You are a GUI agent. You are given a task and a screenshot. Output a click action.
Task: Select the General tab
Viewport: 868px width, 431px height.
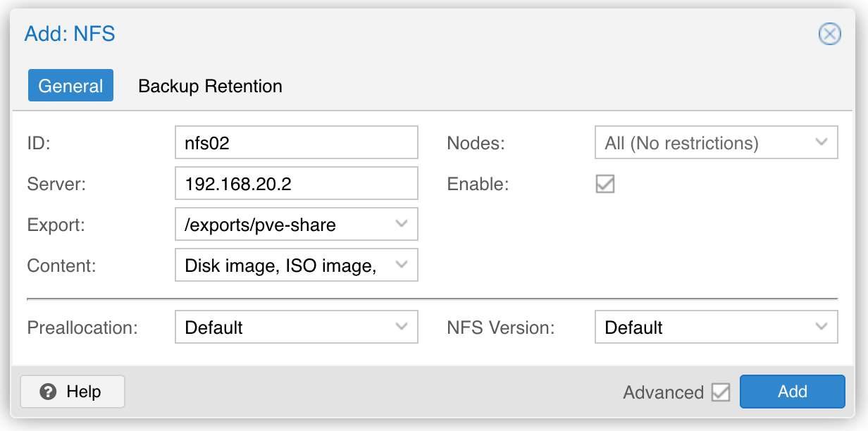[x=70, y=86]
